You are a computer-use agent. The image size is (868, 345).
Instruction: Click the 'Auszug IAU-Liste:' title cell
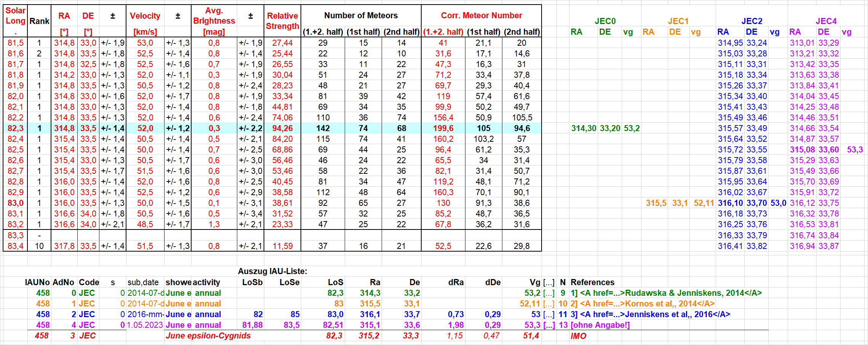click(x=272, y=271)
